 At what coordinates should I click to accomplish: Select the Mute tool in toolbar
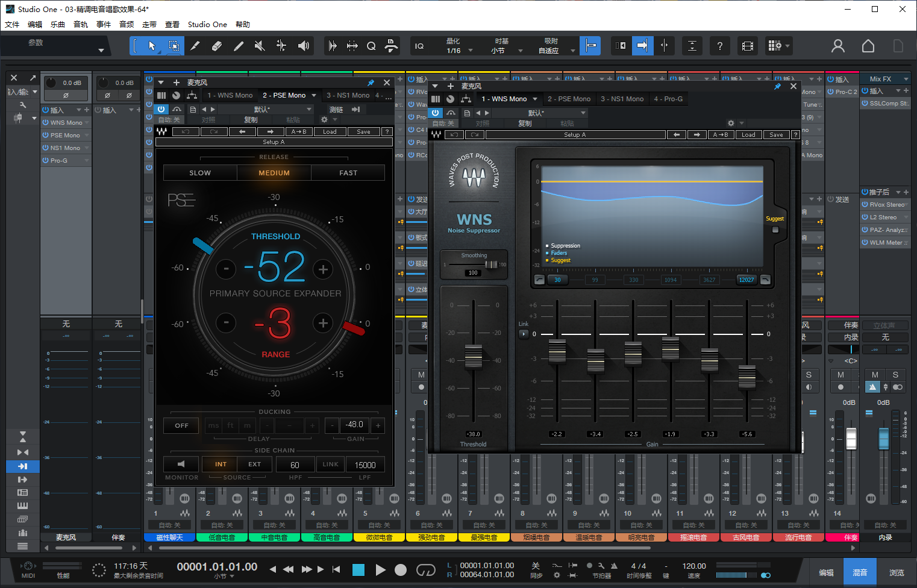pyautogui.click(x=260, y=46)
